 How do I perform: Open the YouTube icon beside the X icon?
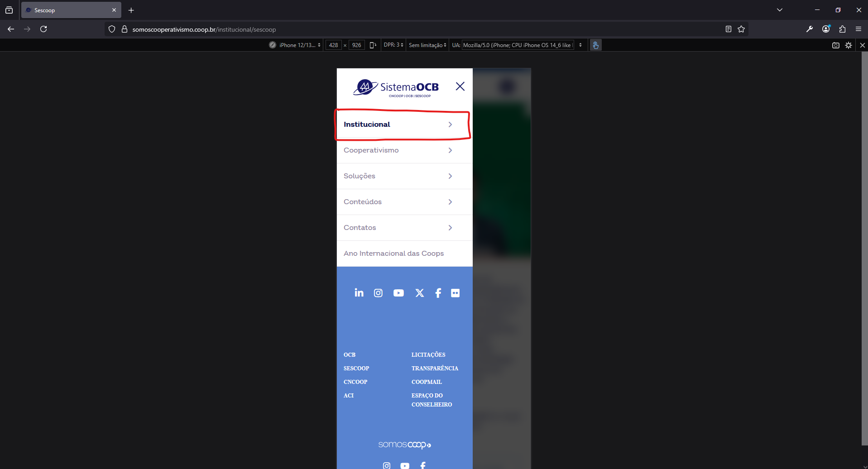click(x=398, y=293)
